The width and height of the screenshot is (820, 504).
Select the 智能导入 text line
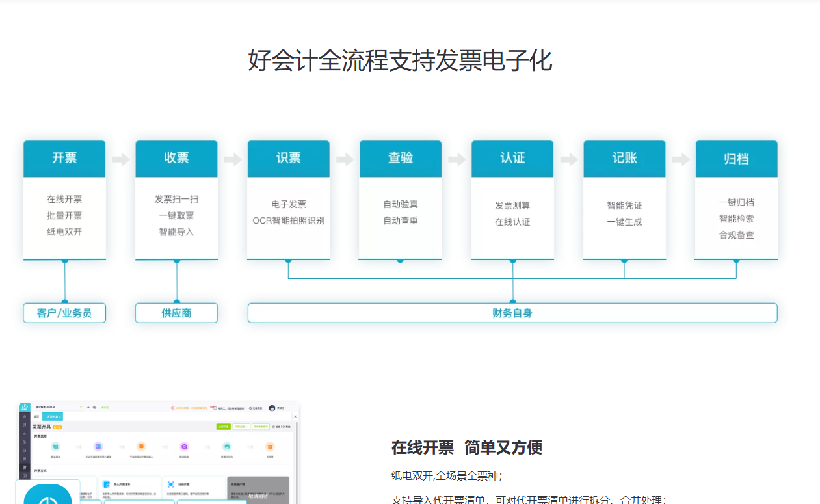(x=176, y=232)
